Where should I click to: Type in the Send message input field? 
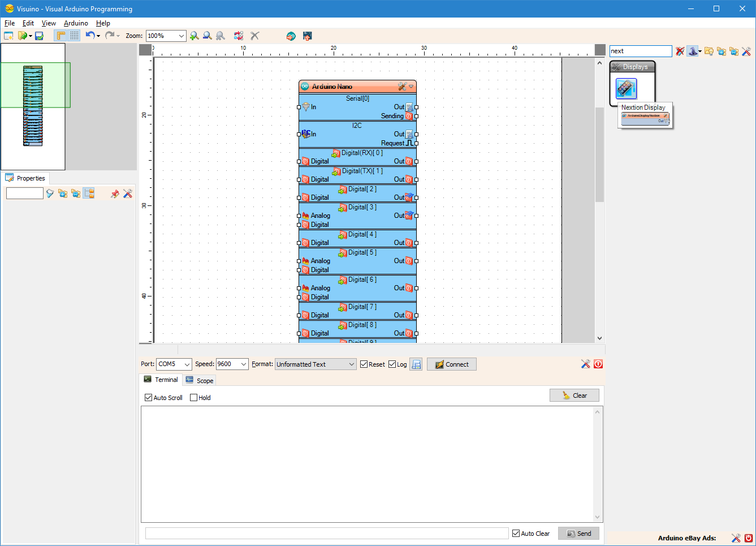[x=326, y=533]
